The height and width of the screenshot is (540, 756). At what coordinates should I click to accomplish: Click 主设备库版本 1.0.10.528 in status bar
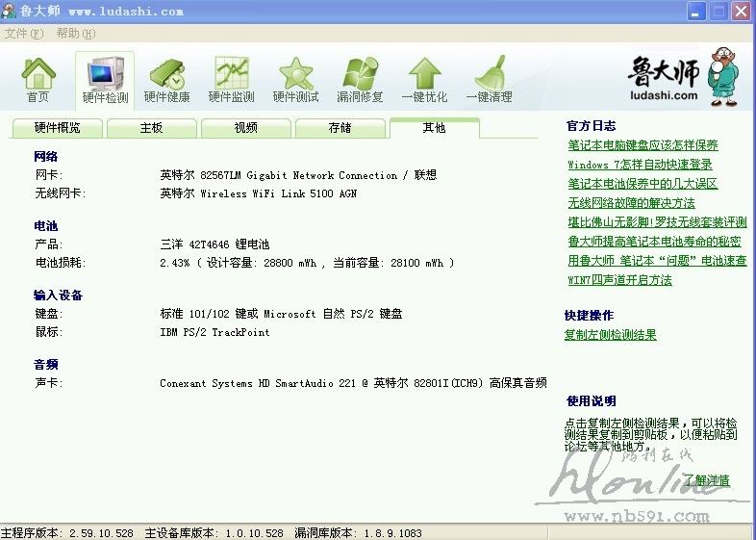[214, 532]
